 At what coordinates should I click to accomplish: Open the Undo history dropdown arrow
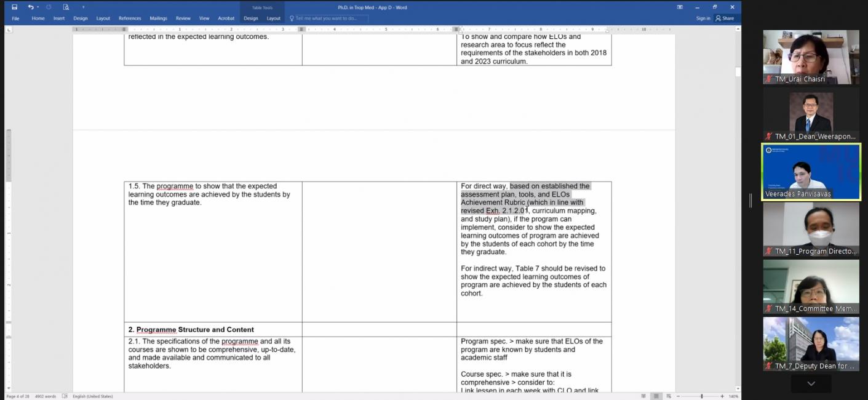coord(38,7)
